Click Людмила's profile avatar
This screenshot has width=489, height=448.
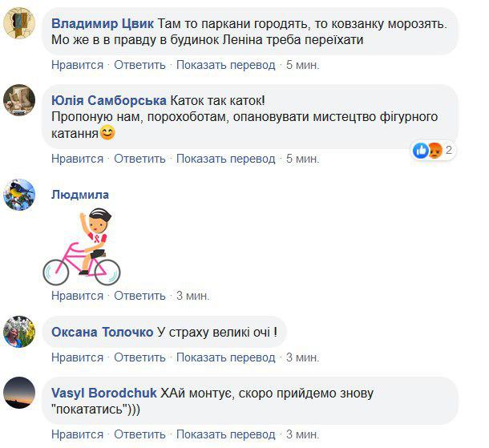19,194
